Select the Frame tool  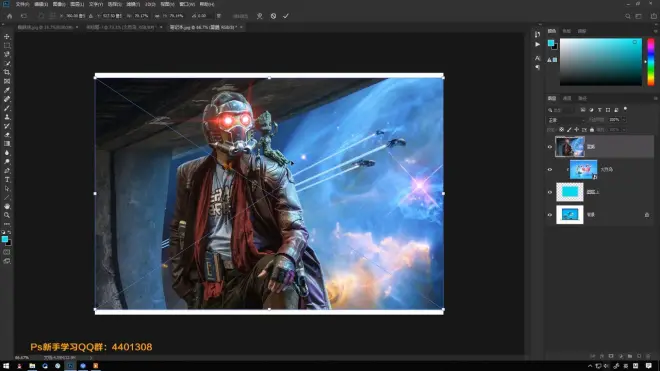[7, 81]
